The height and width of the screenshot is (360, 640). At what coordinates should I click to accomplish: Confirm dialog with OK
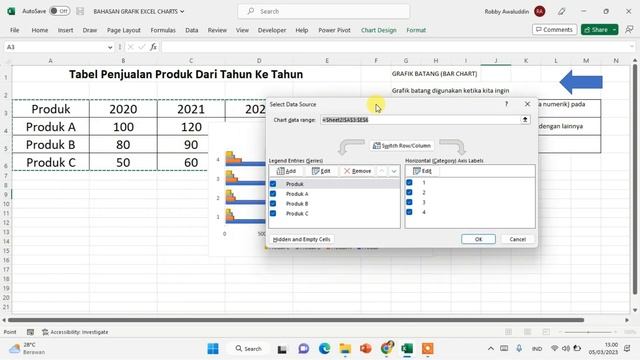coord(478,239)
